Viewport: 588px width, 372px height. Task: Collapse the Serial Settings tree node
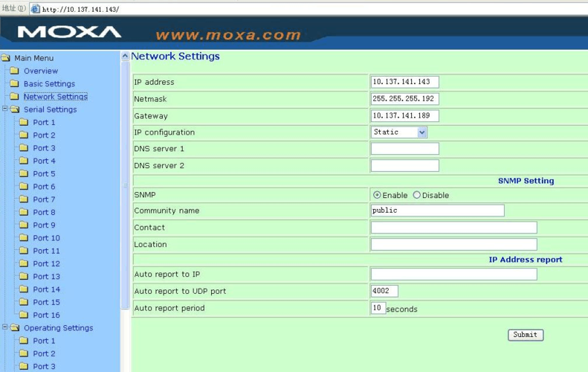point(5,109)
